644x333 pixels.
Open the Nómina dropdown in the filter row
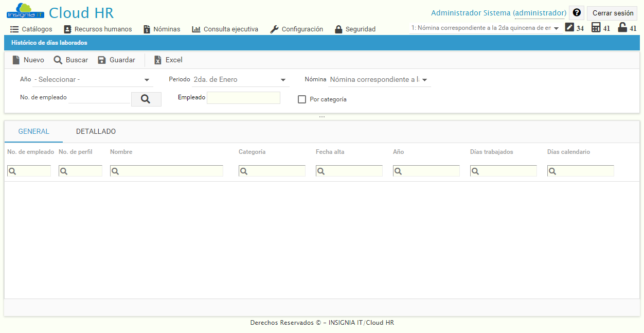[425, 80]
